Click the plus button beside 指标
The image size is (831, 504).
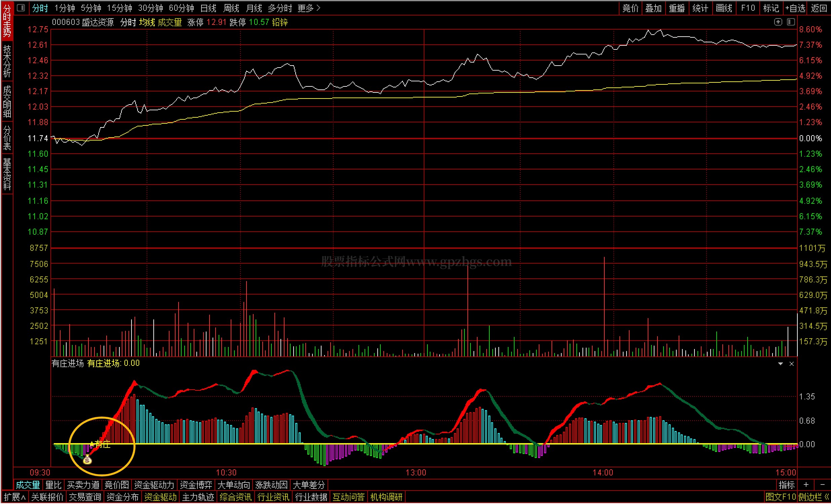(806, 484)
